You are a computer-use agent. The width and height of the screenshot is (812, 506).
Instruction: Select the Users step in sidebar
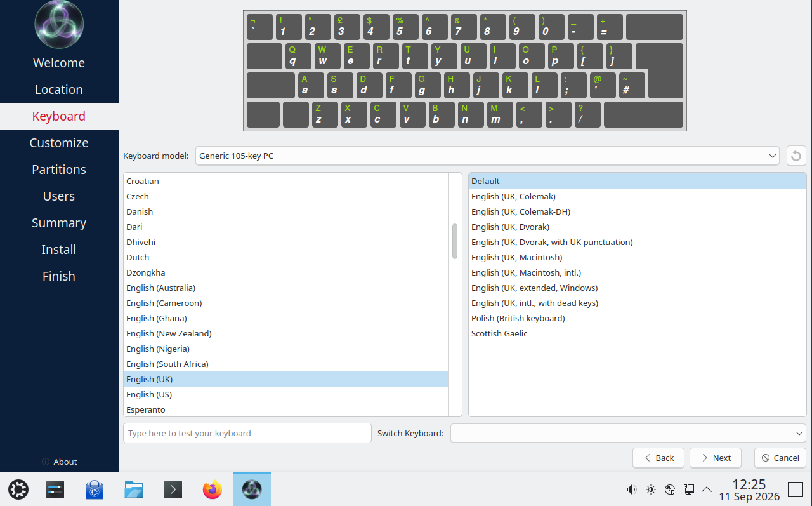tap(59, 196)
